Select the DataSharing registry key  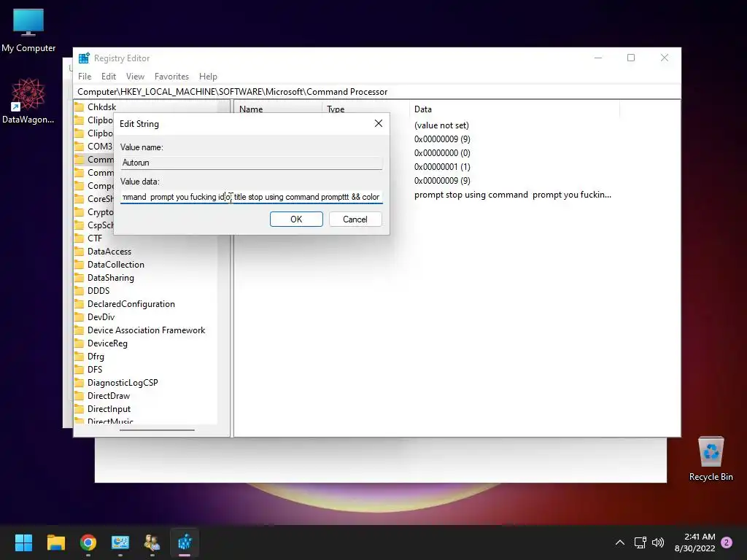pyautogui.click(x=111, y=278)
